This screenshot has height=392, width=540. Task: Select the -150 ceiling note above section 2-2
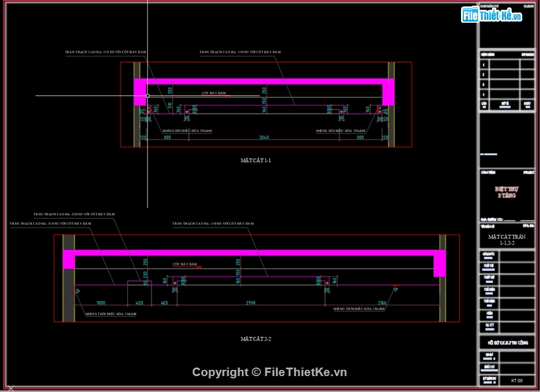(213, 223)
